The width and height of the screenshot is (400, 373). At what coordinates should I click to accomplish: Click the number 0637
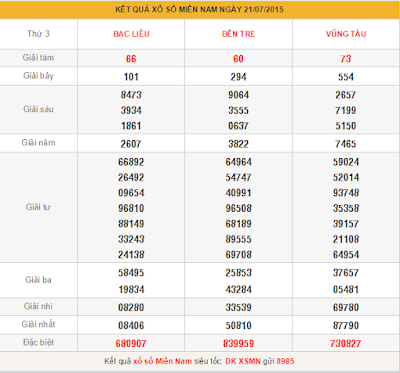[x=238, y=126]
